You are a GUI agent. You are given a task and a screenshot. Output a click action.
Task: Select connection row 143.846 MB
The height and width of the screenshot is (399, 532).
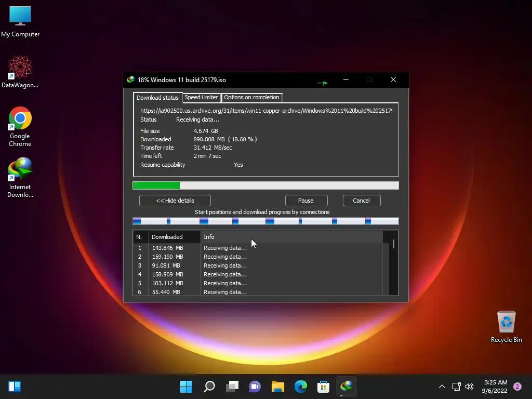click(258, 248)
